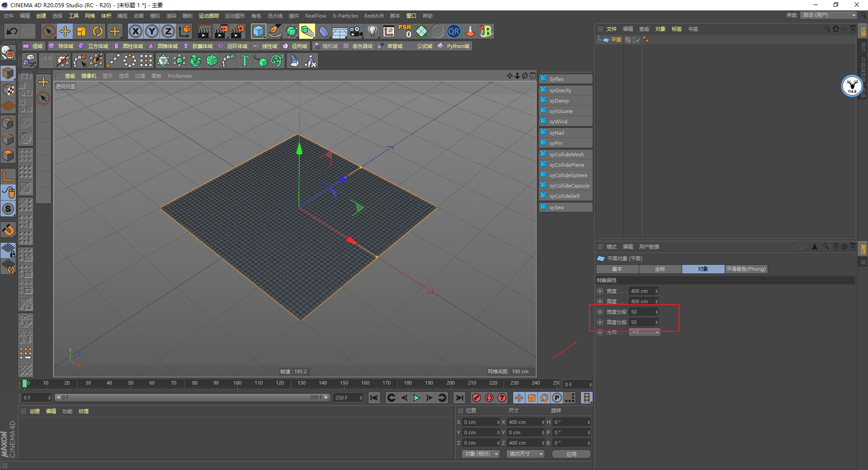Click the 宽度分段 keyframe radio dot

point(600,312)
